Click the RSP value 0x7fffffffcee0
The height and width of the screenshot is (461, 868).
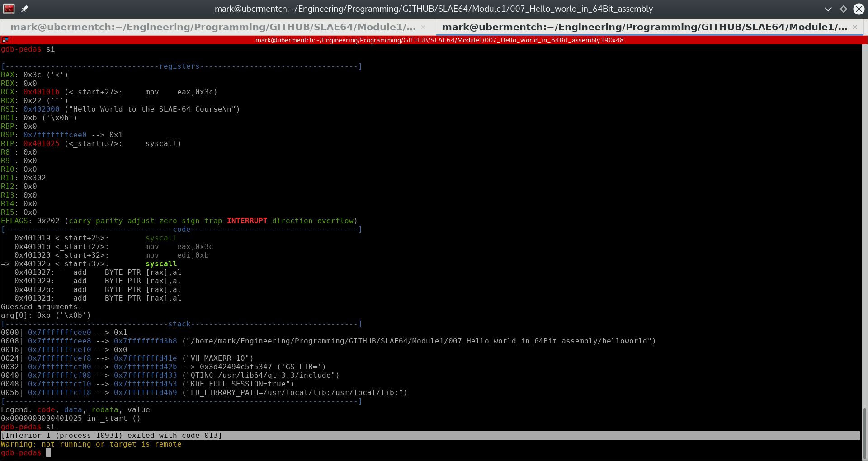tap(55, 135)
